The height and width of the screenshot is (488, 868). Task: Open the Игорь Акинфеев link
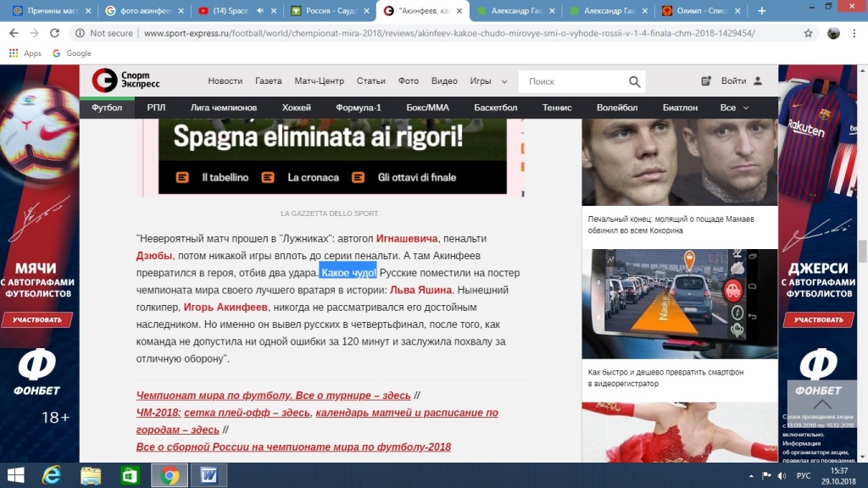click(x=225, y=307)
